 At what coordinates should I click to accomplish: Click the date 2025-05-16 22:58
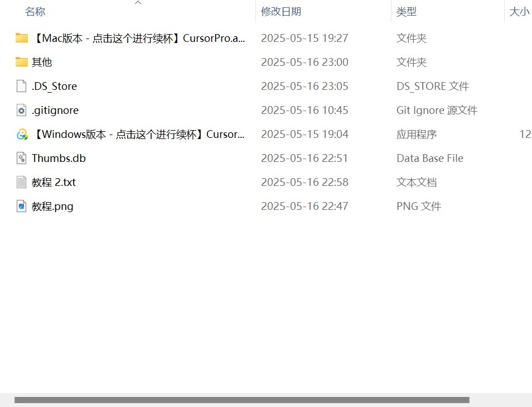point(304,183)
